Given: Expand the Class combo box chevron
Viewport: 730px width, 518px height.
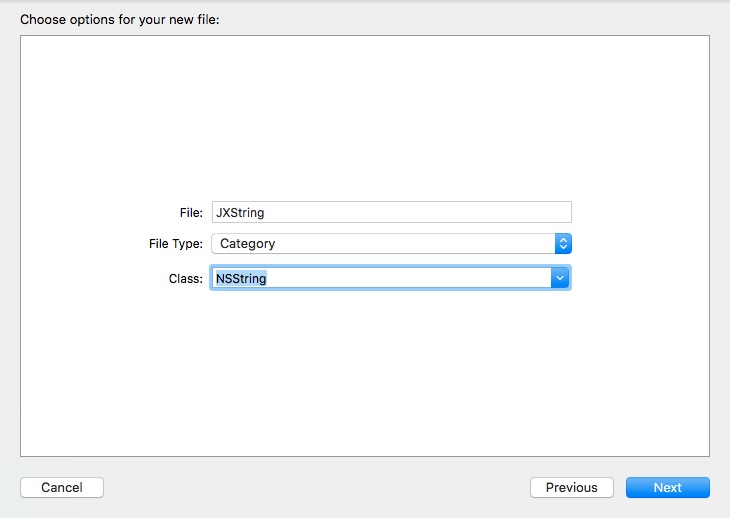Looking at the screenshot, I should 560,278.
